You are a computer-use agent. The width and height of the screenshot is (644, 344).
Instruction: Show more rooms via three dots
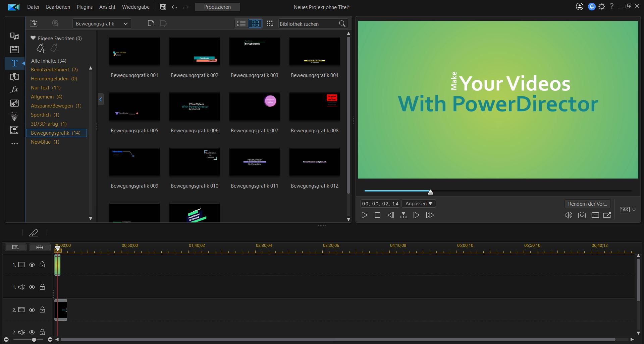click(14, 144)
